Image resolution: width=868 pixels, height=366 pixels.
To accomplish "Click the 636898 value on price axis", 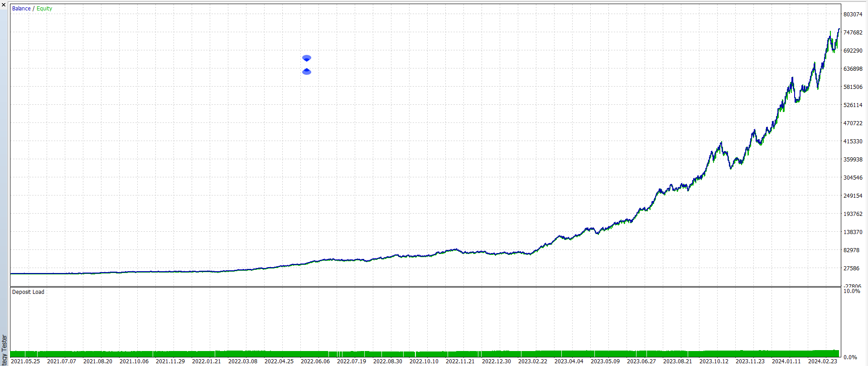I will [853, 69].
